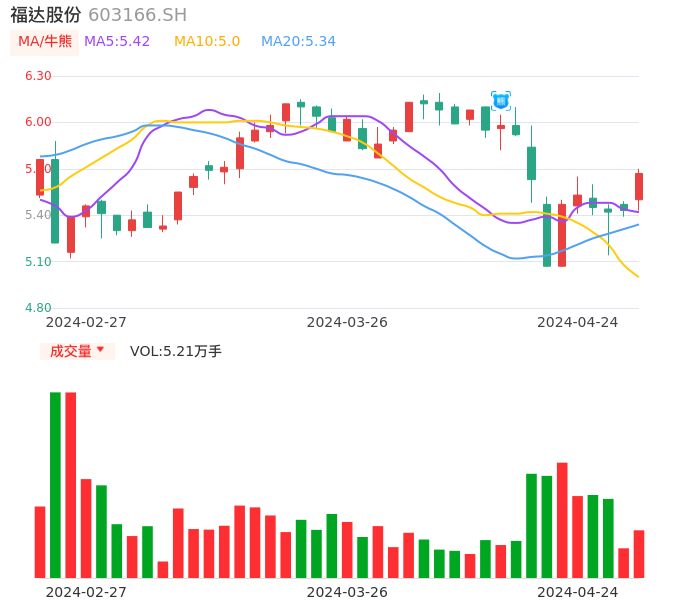Click the 4.80 price axis label
Image resolution: width=686 pixels, height=606 pixels.
[x=38, y=308]
